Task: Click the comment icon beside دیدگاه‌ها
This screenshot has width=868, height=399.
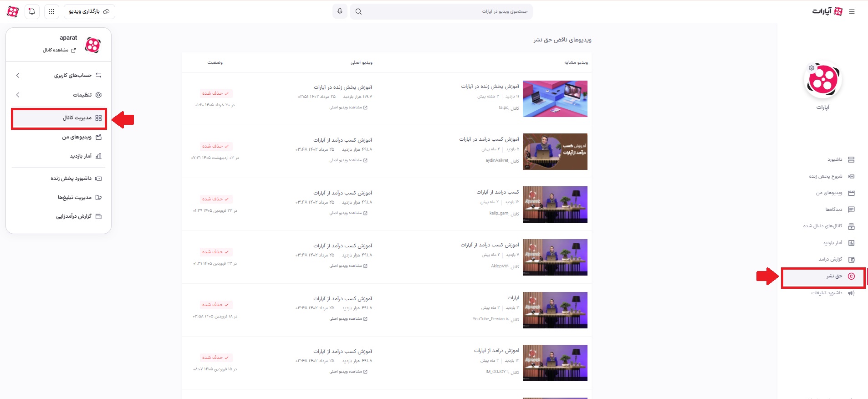Action: tap(851, 210)
